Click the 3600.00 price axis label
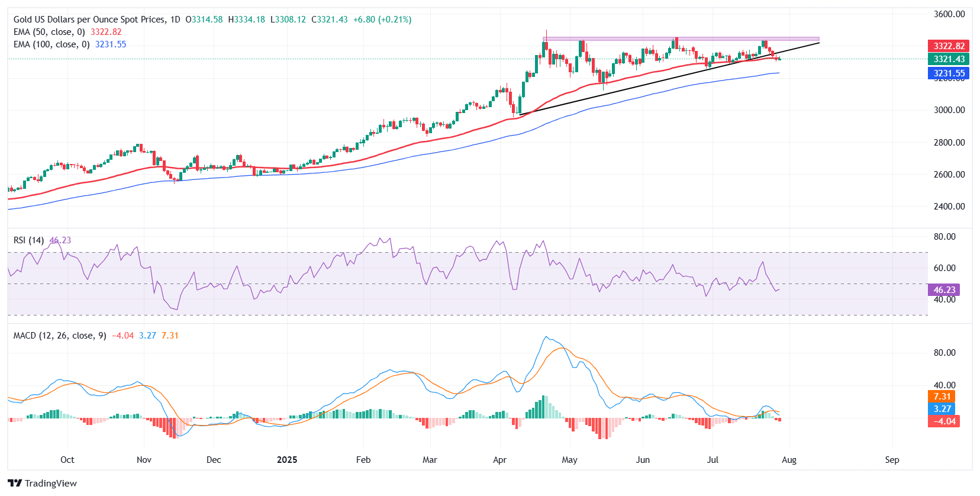 click(949, 14)
